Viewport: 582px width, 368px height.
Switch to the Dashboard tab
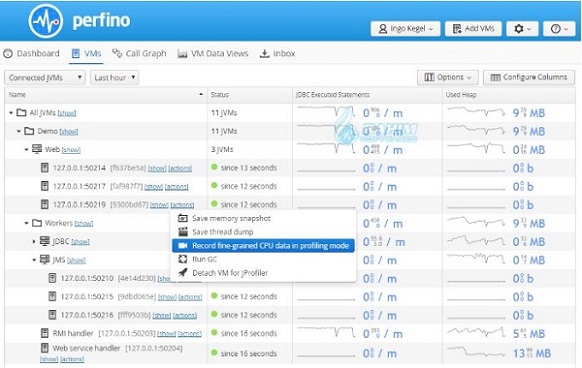pyautogui.click(x=32, y=53)
